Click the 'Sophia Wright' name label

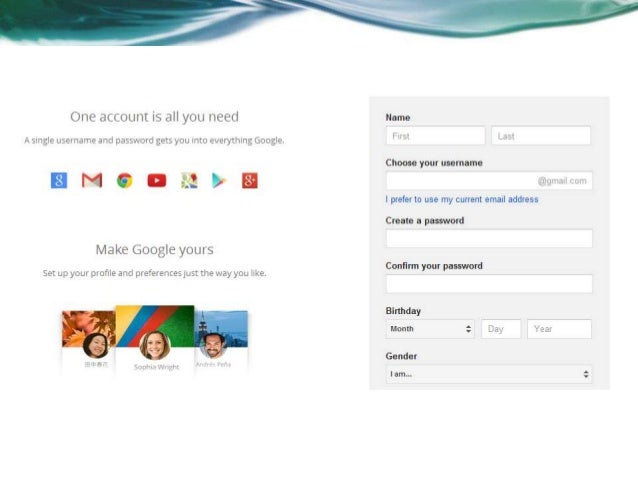(157, 367)
